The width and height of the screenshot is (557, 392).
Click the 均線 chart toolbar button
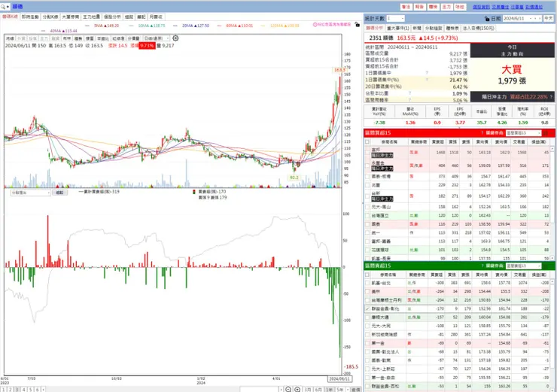[10, 38]
